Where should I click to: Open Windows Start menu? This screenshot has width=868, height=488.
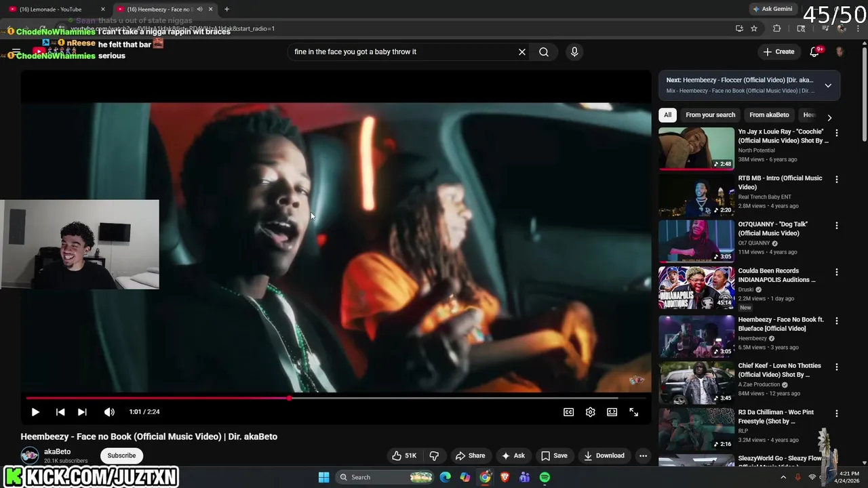click(x=323, y=477)
